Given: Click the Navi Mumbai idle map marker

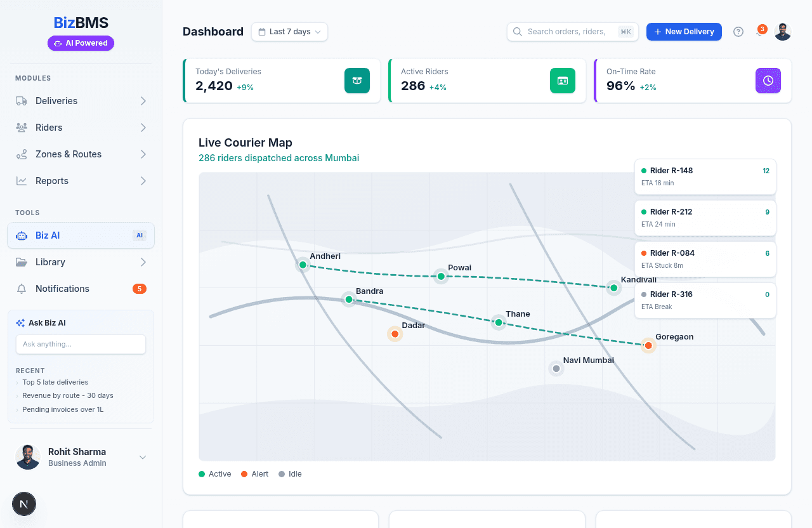Looking at the screenshot, I should tap(556, 369).
